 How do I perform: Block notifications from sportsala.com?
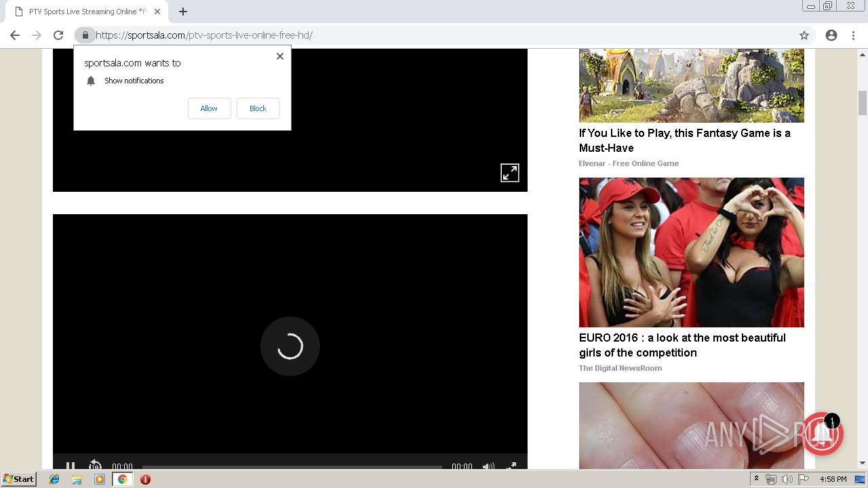click(x=258, y=108)
